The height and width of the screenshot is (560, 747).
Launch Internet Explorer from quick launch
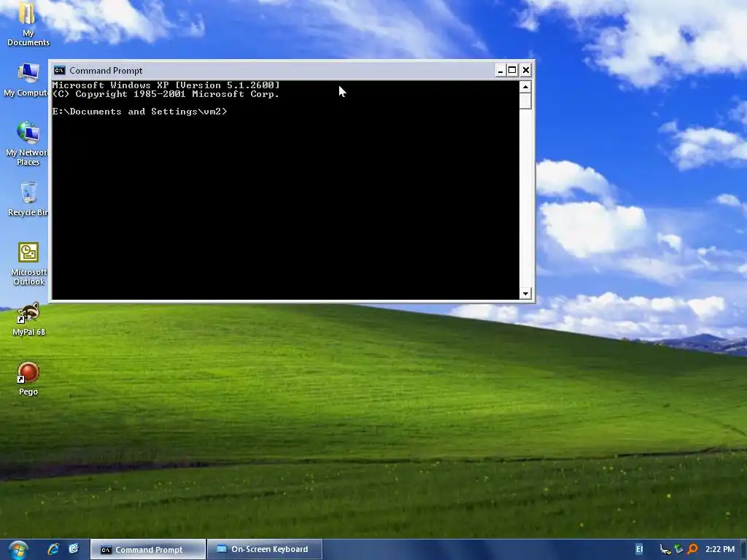click(53, 549)
